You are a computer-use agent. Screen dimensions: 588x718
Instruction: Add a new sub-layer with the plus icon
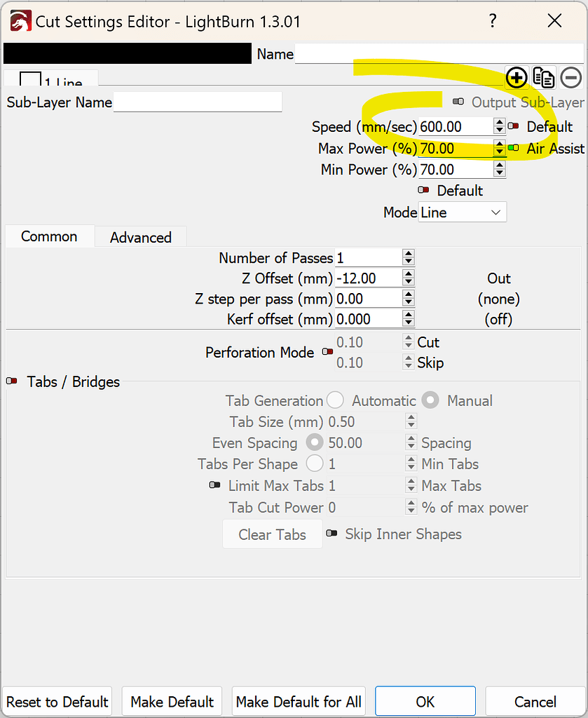pos(517,78)
